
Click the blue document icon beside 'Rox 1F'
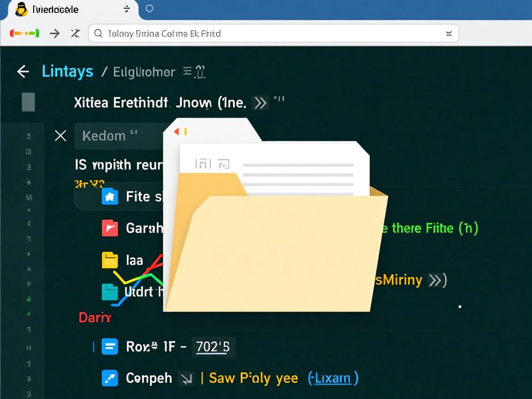(109, 346)
